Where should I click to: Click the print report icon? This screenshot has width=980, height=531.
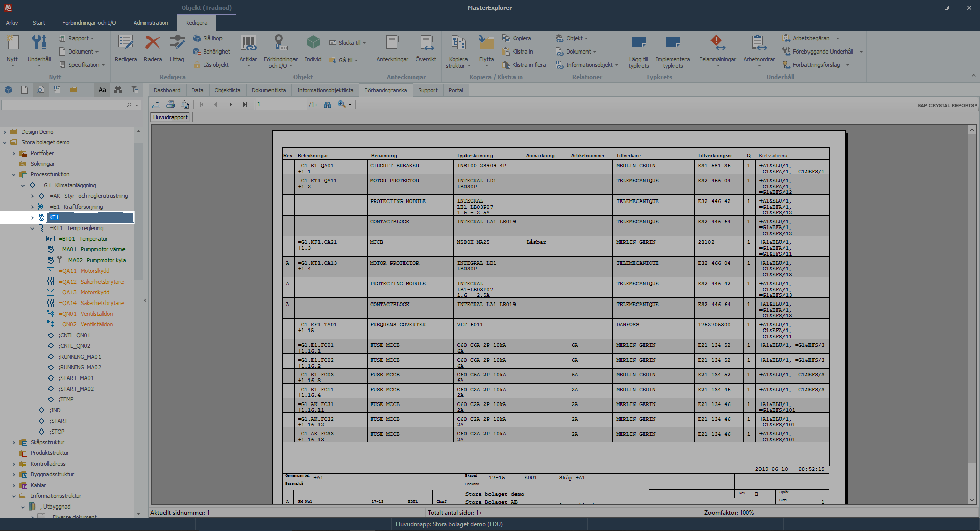(x=170, y=104)
